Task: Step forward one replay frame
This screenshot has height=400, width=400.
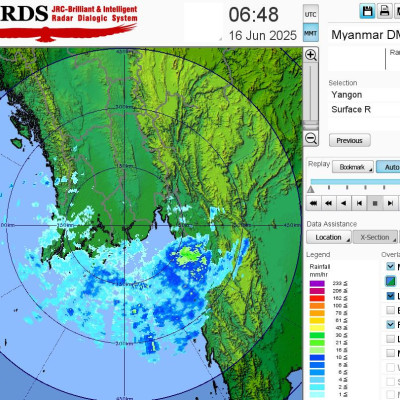Action: coord(390,203)
